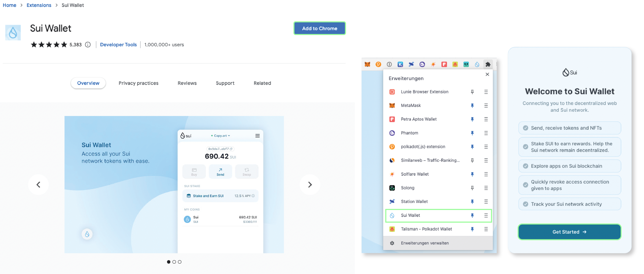Click the polkadot toolbar icon
Screen dimensions: 644x274
[378, 64]
